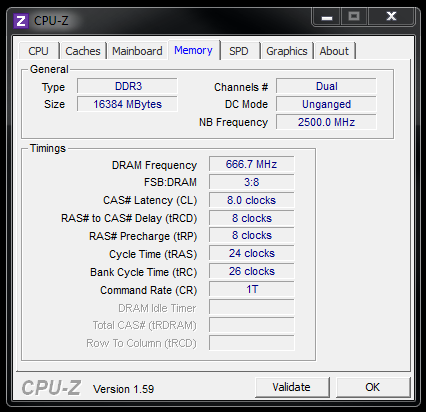Click the "RAS# to CAS# Delay (tRCD)" label

click(129, 218)
